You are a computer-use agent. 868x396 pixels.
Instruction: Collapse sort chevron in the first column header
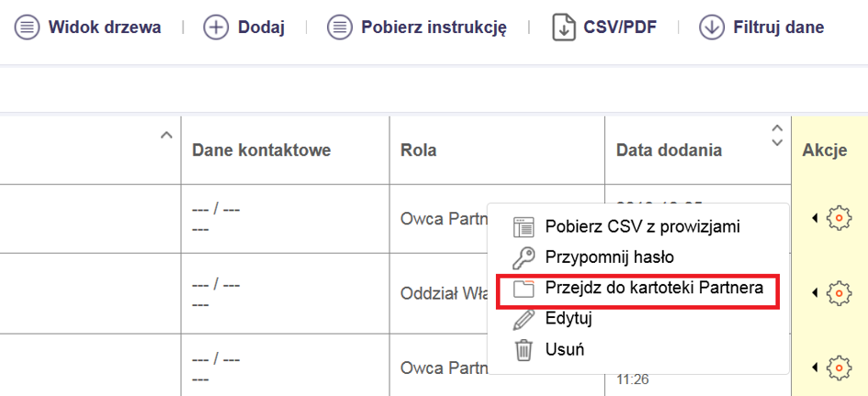pyautogui.click(x=165, y=136)
